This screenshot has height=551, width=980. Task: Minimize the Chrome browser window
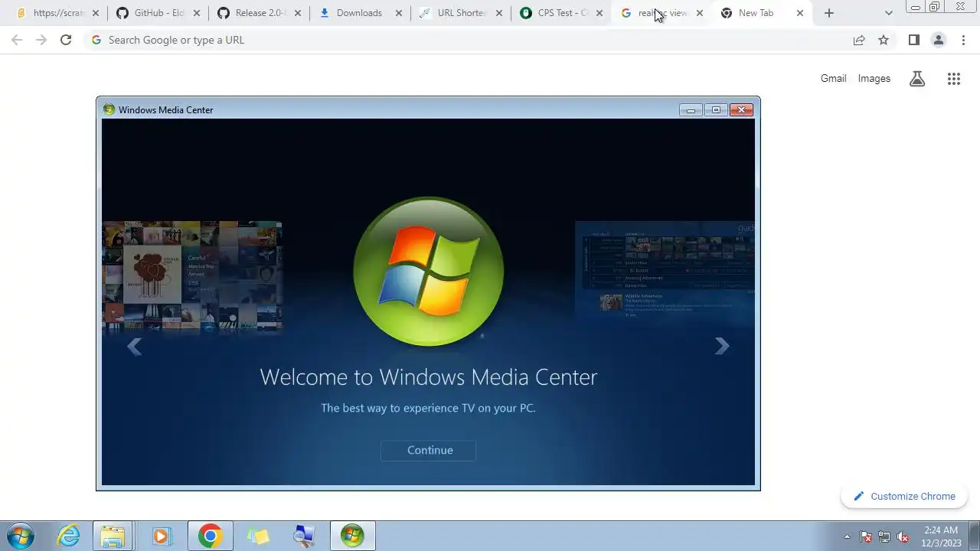[915, 7]
